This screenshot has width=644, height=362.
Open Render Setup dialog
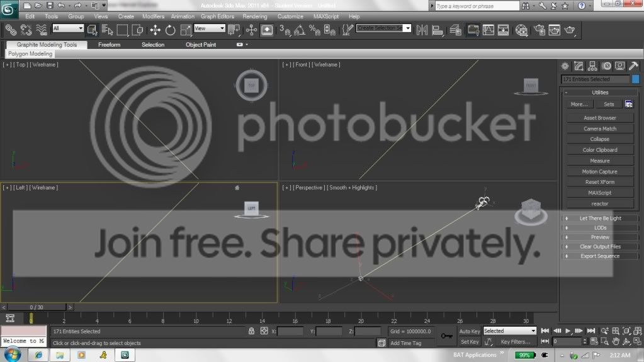[539, 30]
